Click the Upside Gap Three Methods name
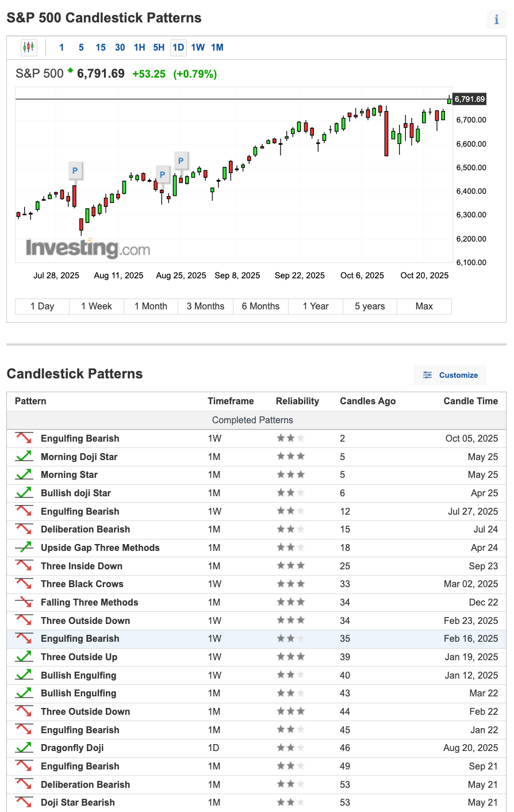Image resolution: width=514 pixels, height=812 pixels. pos(100,547)
